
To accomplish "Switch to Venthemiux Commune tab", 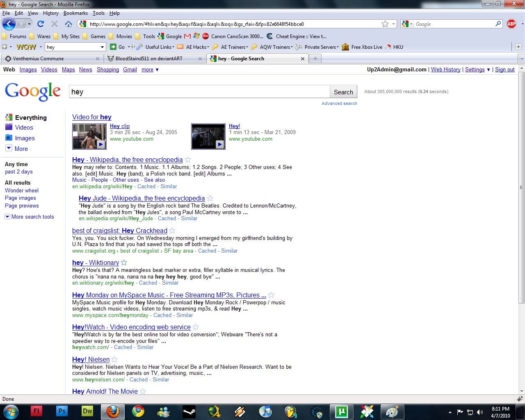I will click(x=51, y=59).
